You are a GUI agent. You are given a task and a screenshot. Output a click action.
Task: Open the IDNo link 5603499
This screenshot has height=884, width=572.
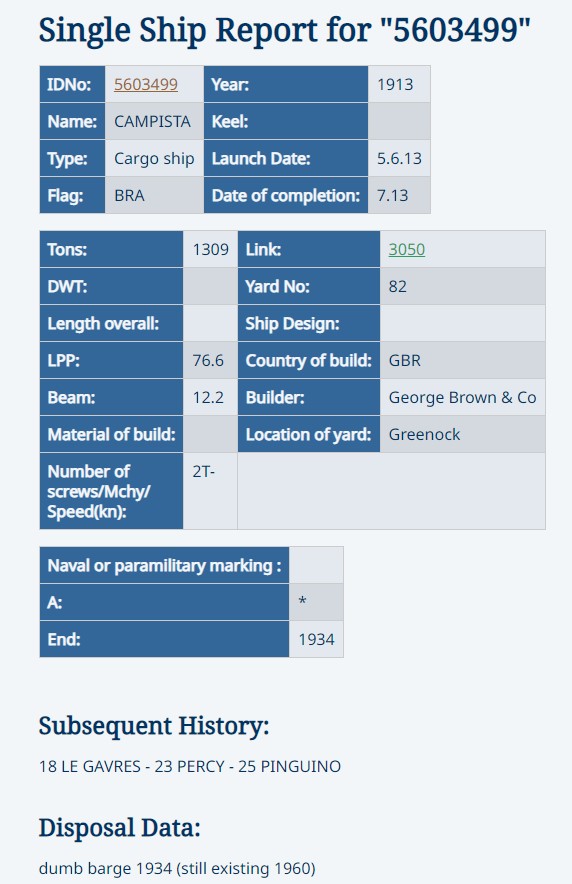point(145,85)
